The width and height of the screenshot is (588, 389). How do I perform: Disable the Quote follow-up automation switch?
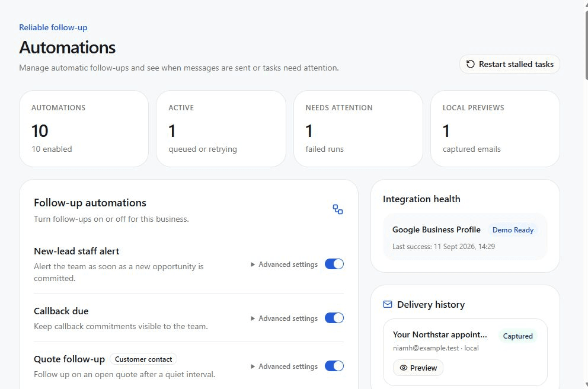pos(334,366)
